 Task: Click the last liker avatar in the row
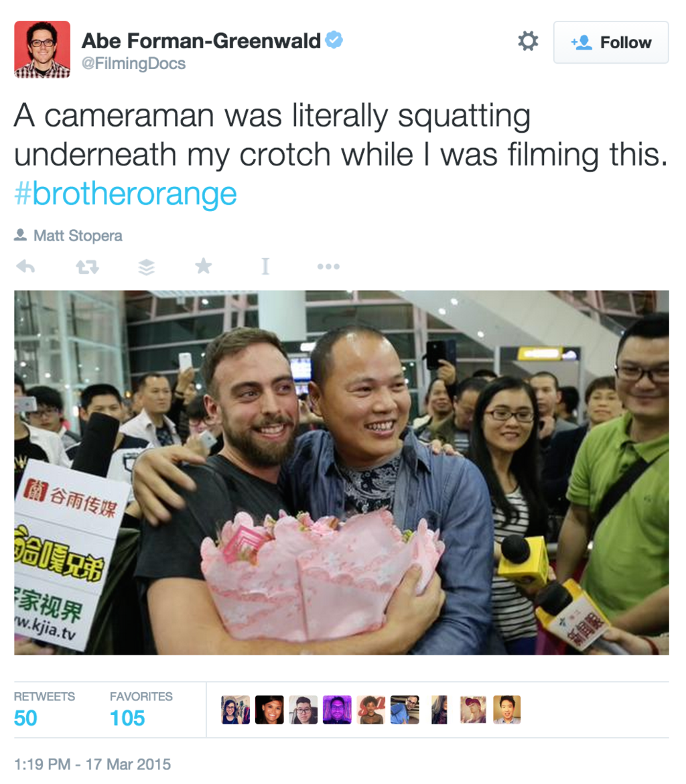[x=506, y=710]
